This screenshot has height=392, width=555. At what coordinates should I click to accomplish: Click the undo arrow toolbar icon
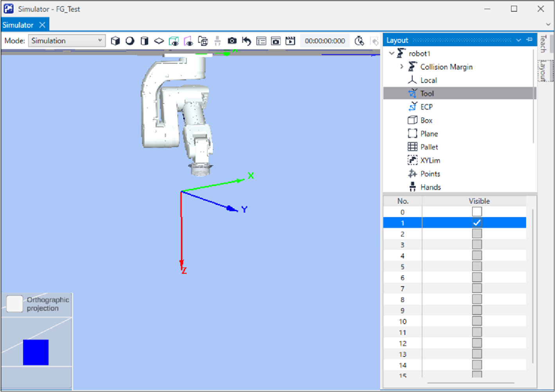coord(246,41)
